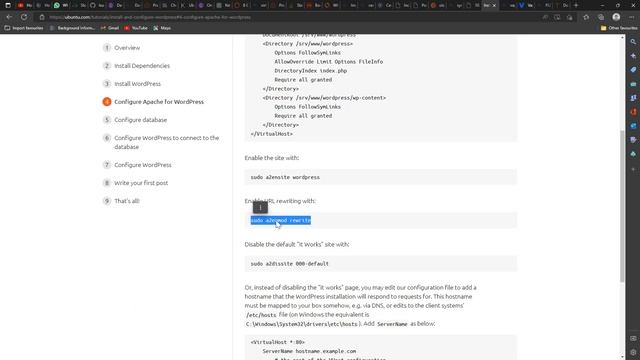Click 'AllowOverride Limit Options FileInfo' line
640x360 pixels.
click(329, 62)
